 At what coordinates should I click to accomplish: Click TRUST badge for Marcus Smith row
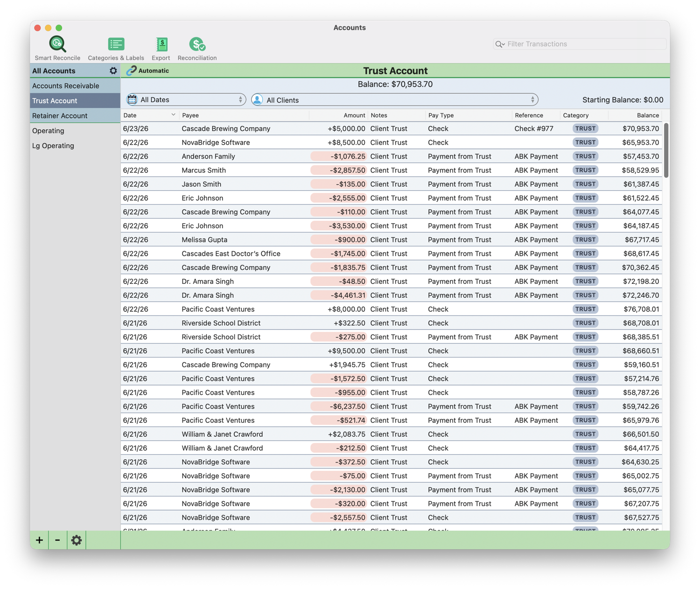[585, 170]
